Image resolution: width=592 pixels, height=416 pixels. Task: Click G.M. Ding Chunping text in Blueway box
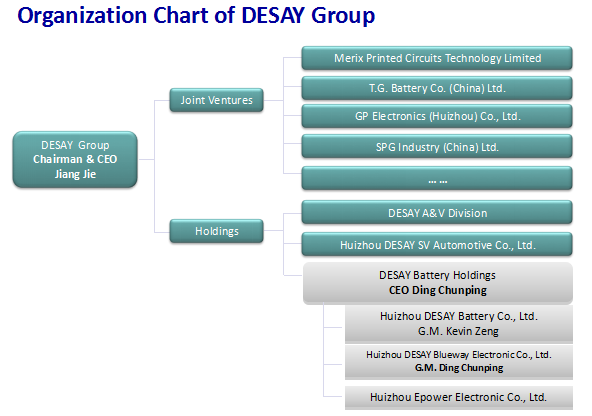(x=459, y=368)
